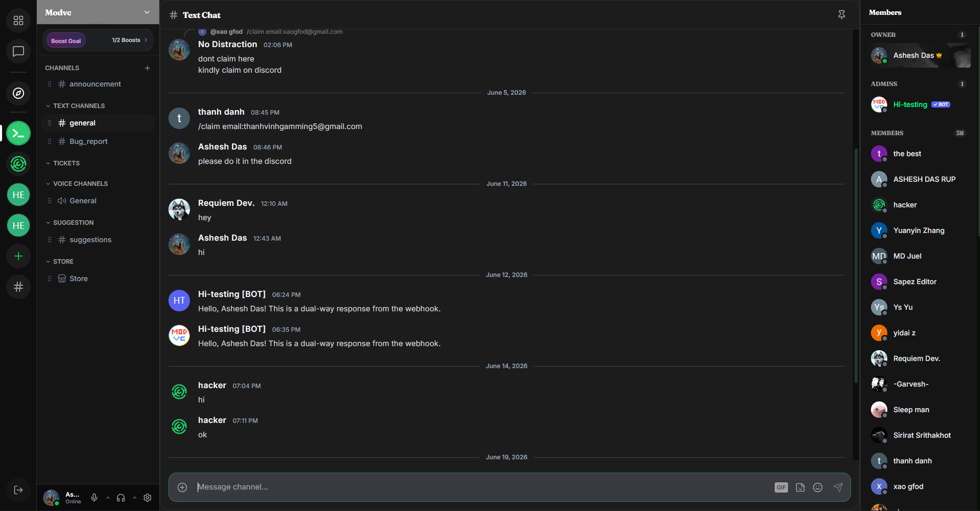This screenshot has width=980, height=511.
Task: Open Sleep man member entry
Action: (x=920, y=410)
